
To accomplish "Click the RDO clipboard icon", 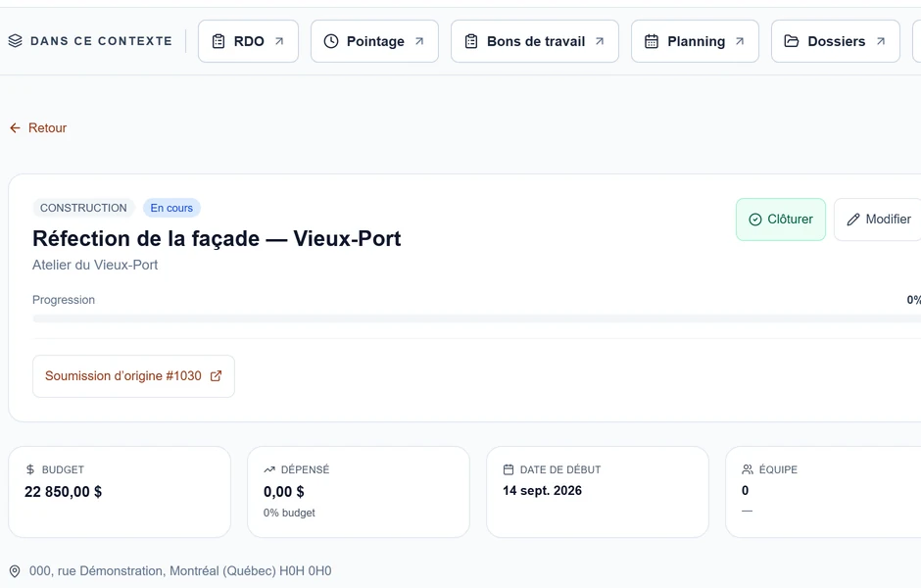I will pyautogui.click(x=218, y=41).
